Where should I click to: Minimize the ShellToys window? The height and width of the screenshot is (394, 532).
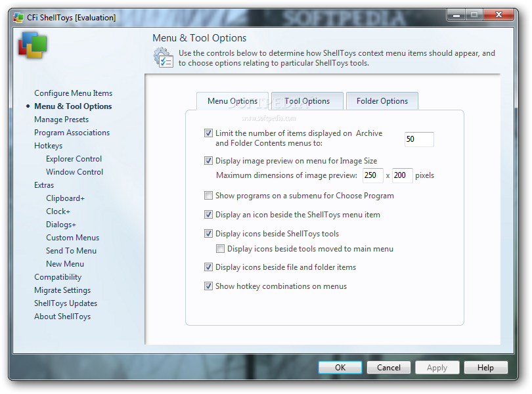pos(456,14)
